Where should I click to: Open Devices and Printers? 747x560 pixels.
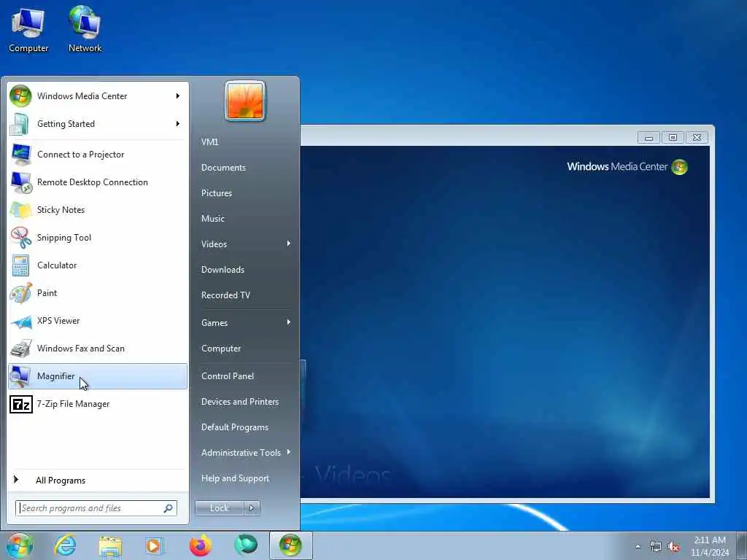coord(239,402)
